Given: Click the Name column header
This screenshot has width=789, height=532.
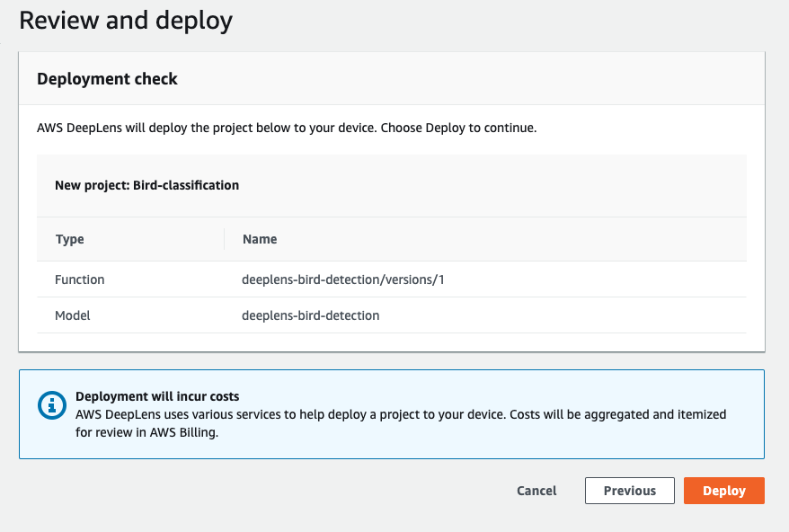Looking at the screenshot, I should (x=260, y=239).
